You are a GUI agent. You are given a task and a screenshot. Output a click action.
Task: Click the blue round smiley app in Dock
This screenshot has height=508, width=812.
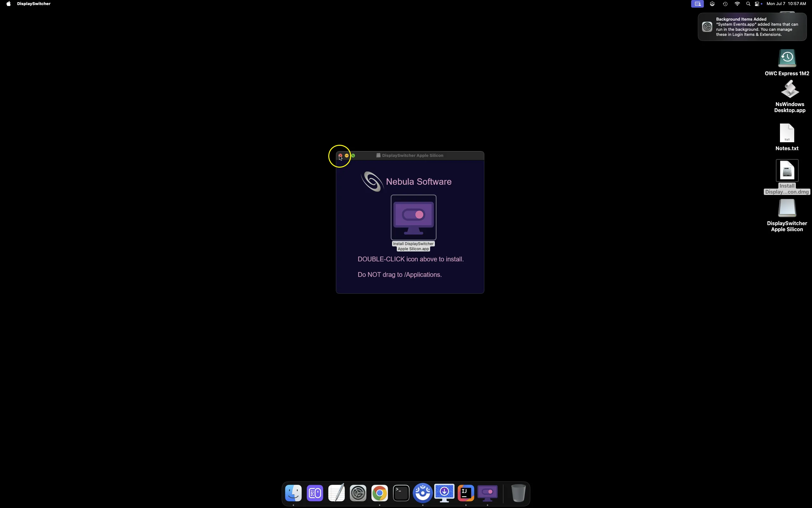[423, 493]
